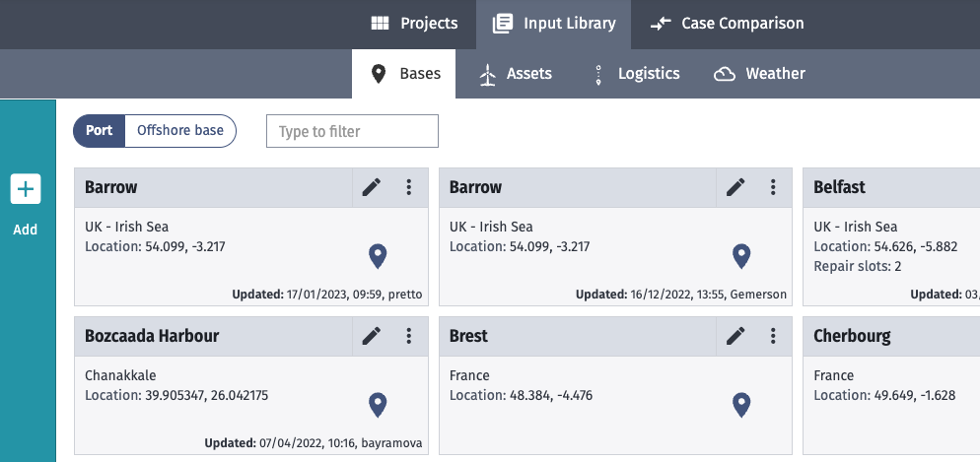Select the Belfast card title
Viewport: 980px width, 462px height.
click(x=839, y=187)
